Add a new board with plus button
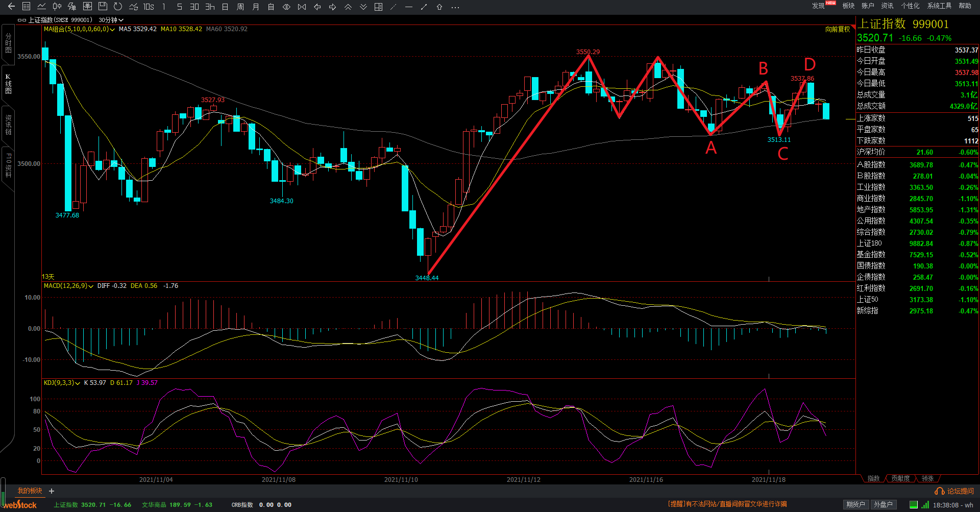This screenshot has width=980, height=512. (x=52, y=491)
